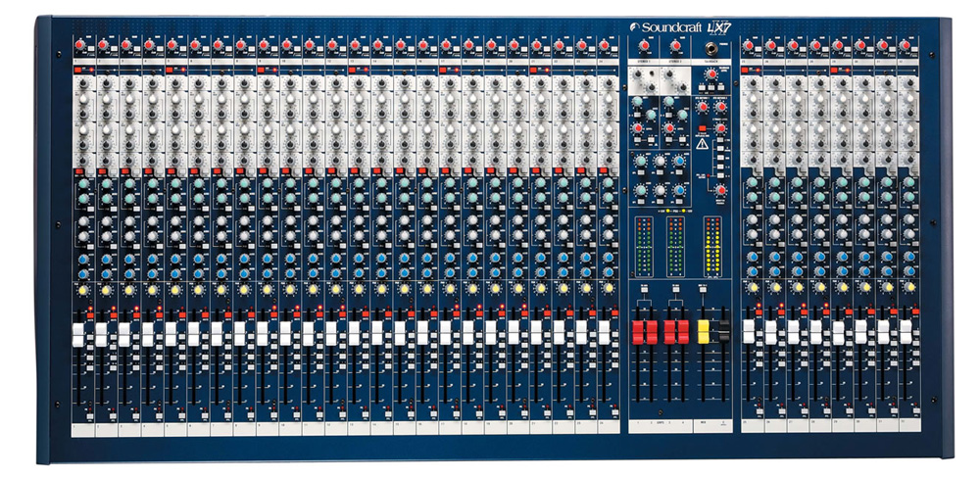Adjust the red gain knob on channel 30
980x478 pixels.
860,45
